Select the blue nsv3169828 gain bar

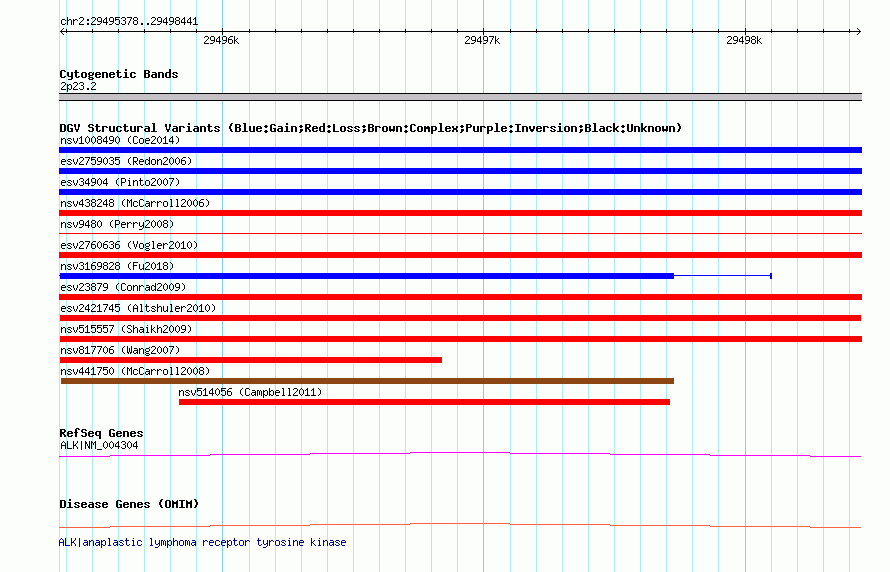pyautogui.click(x=367, y=276)
